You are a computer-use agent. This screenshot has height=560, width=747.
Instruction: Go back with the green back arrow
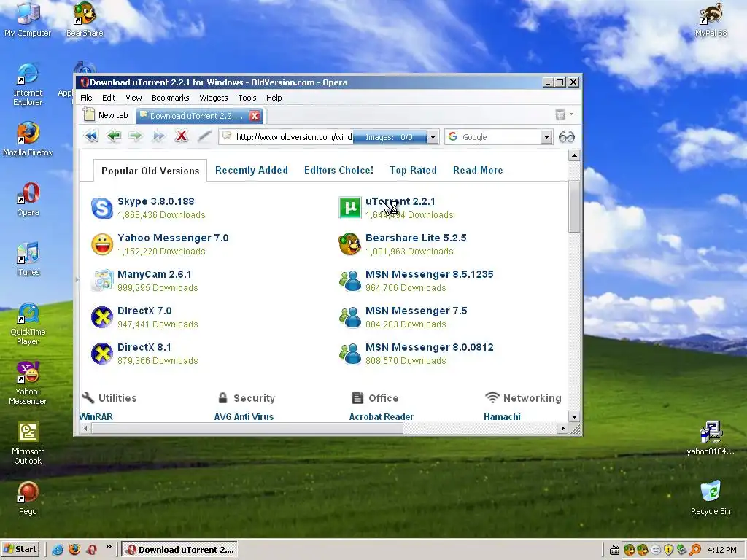[x=113, y=136]
